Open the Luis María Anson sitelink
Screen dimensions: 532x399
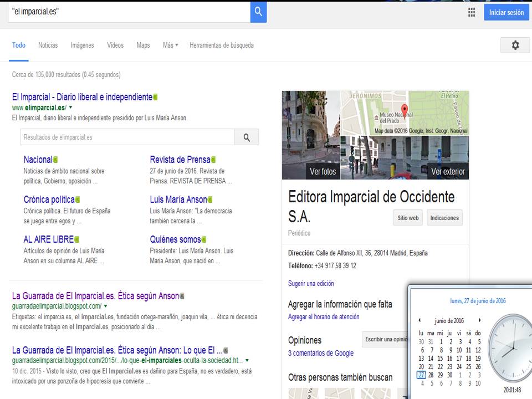point(178,199)
